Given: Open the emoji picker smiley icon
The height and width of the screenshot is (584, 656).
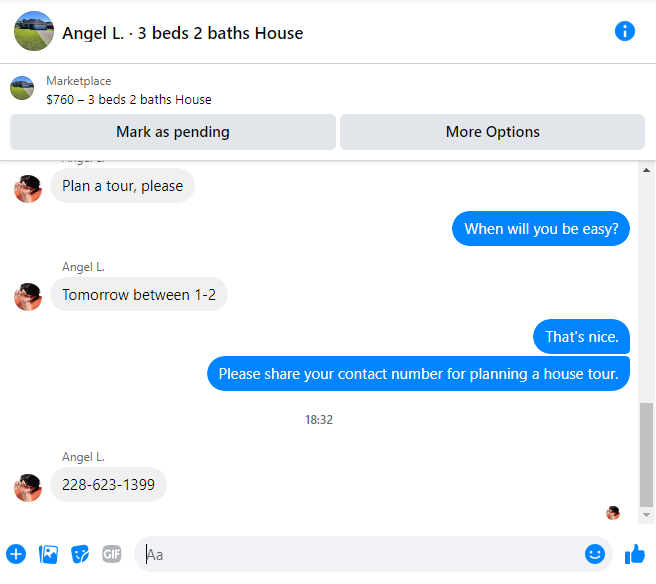Looking at the screenshot, I should pos(594,554).
